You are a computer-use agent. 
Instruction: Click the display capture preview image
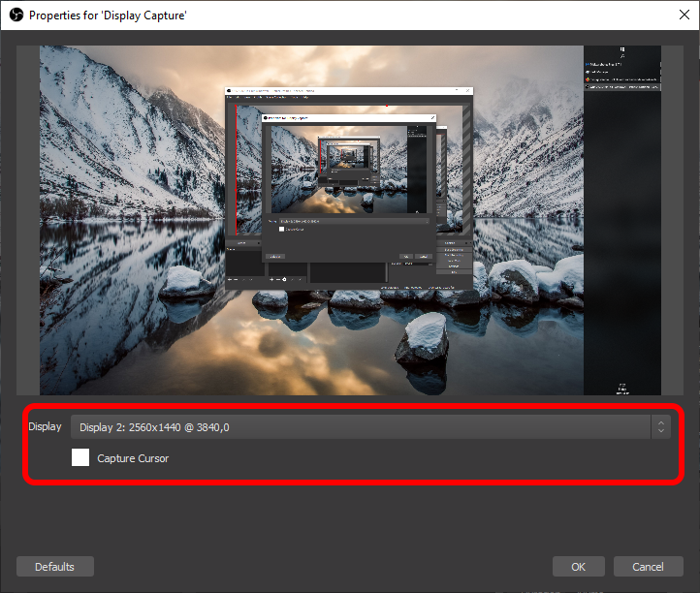click(x=350, y=220)
